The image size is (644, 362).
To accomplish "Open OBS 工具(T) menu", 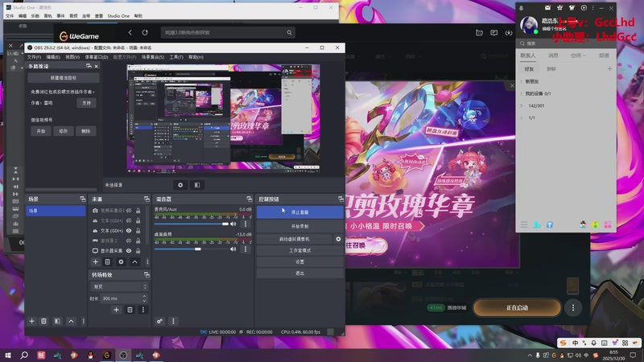I will click(176, 57).
